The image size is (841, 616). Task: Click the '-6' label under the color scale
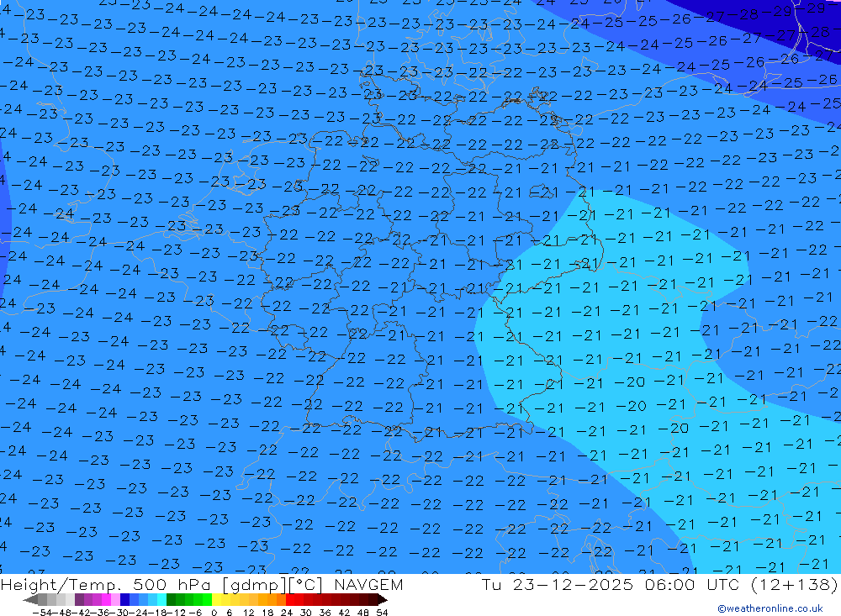click(x=195, y=613)
